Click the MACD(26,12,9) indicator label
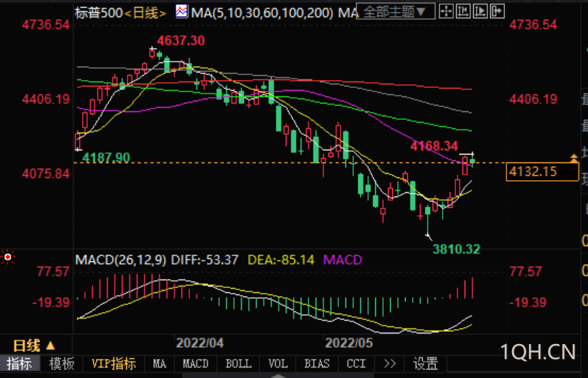The height and width of the screenshot is (378, 588). tap(121, 260)
